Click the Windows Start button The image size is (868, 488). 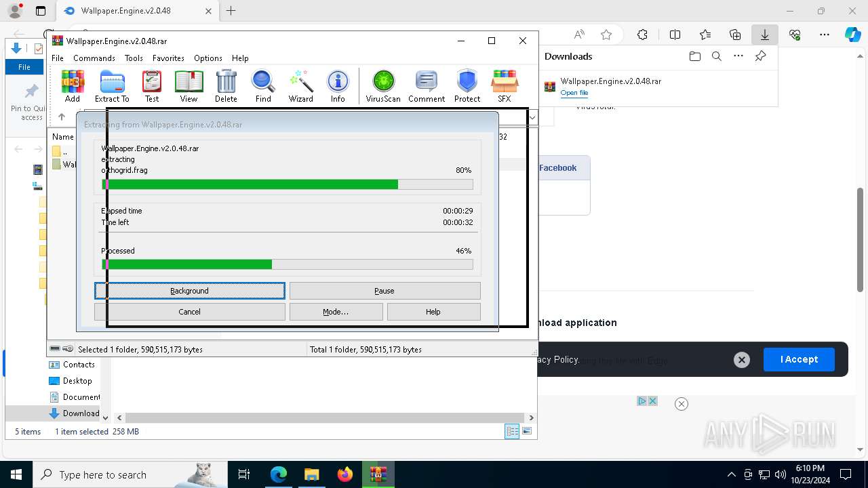tap(16, 474)
